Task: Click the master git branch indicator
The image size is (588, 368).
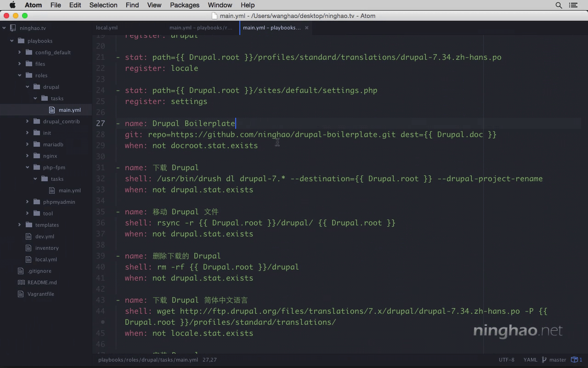Action: [x=554, y=360]
